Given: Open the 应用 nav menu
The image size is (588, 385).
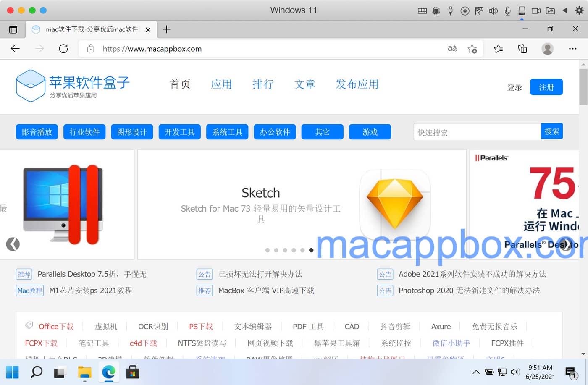Looking at the screenshot, I should point(221,84).
